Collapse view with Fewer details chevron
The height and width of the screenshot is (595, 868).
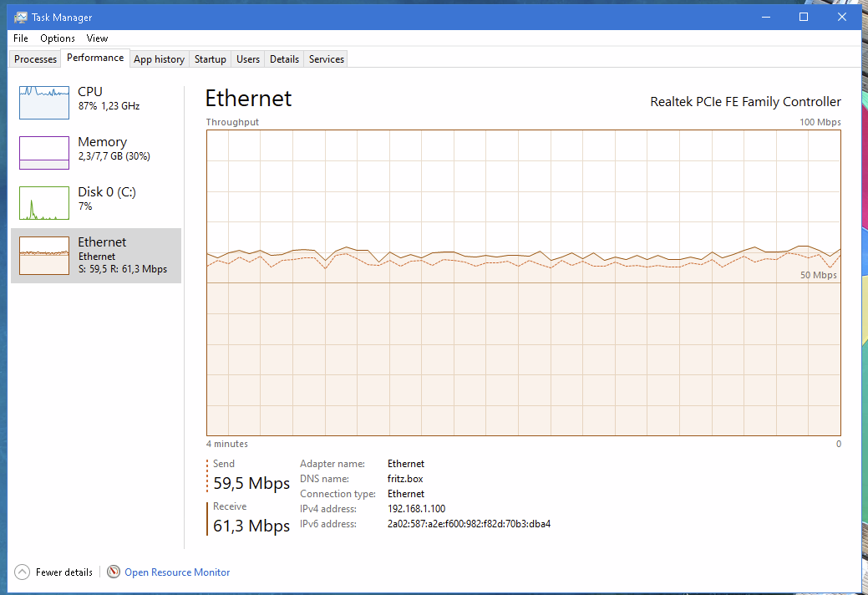22,572
